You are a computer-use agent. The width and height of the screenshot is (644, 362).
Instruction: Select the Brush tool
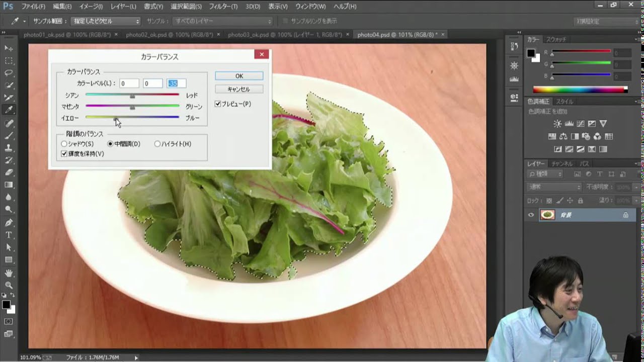[x=9, y=136]
